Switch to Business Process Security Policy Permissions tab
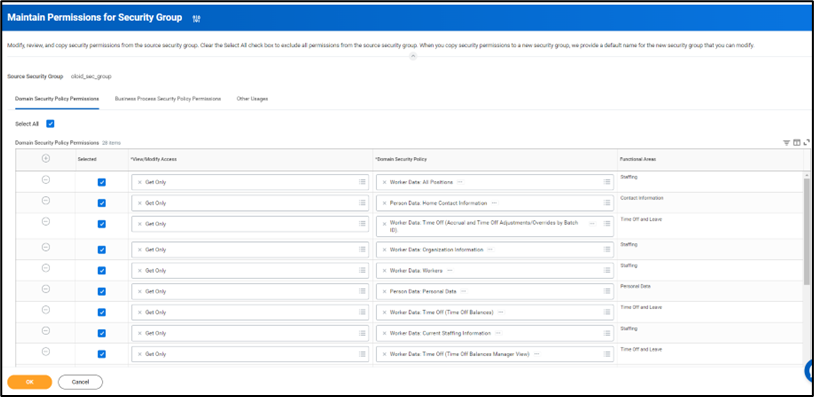The image size is (814, 397). pyautogui.click(x=168, y=98)
